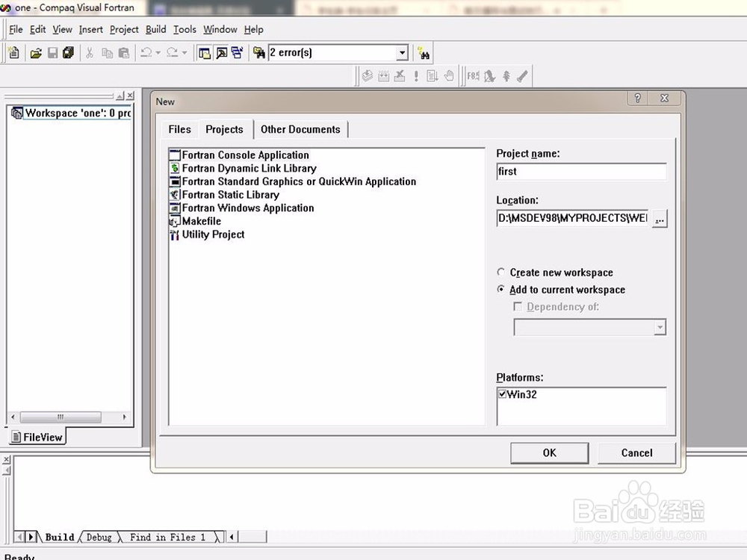This screenshot has width=747, height=560.
Task: Click the Copy icon in toolbar
Action: coord(107,53)
